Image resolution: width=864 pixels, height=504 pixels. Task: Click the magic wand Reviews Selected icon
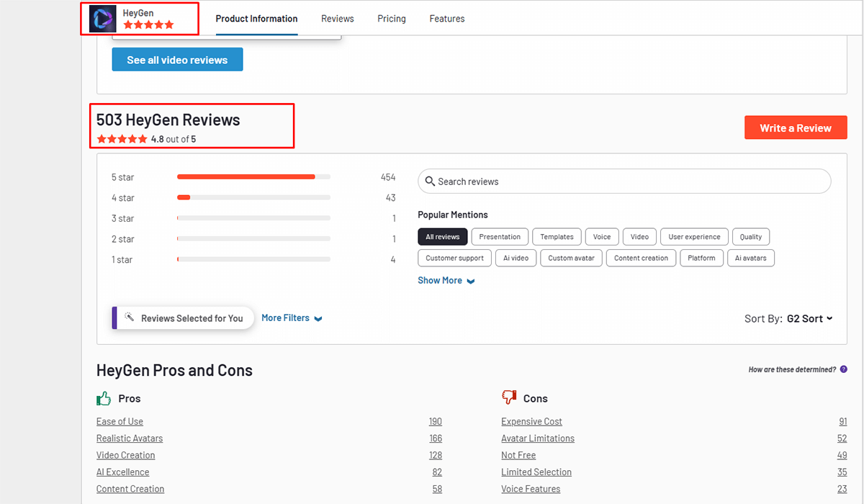[130, 318]
